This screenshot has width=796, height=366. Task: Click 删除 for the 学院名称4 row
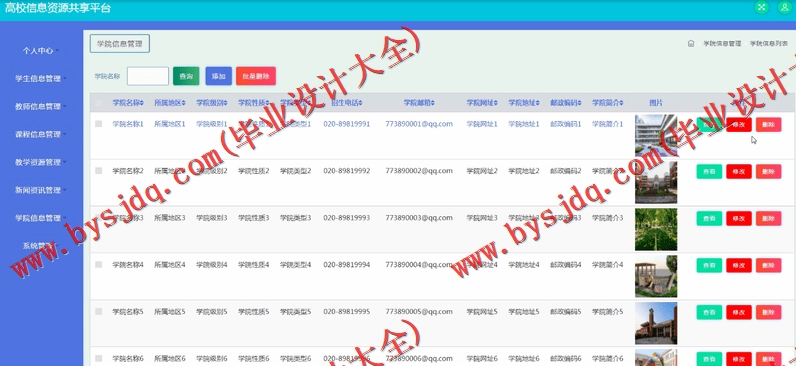point(769,265)
